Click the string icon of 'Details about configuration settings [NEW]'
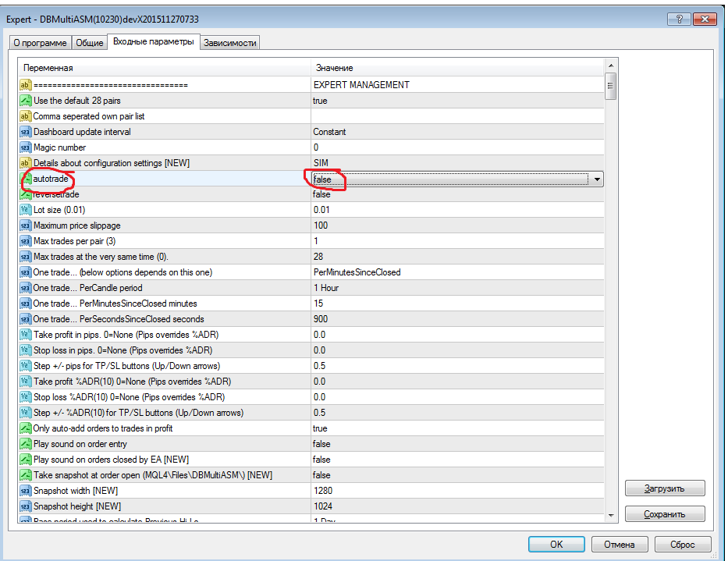This screenshot has height=561, width=728. pyautogui.click(x=25, y=163)
